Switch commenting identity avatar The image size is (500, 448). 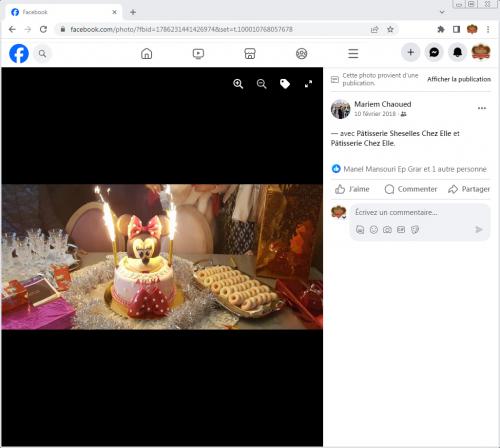click(x=339, y=212)
